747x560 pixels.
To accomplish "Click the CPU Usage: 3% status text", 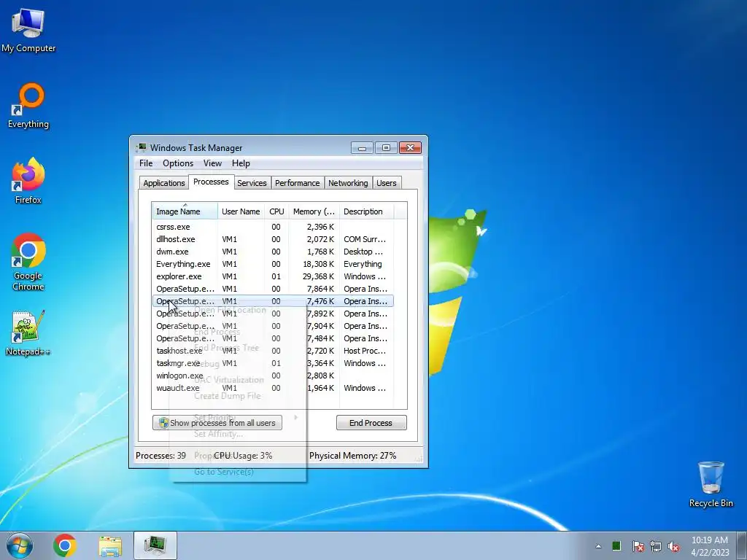I will 243,456.
